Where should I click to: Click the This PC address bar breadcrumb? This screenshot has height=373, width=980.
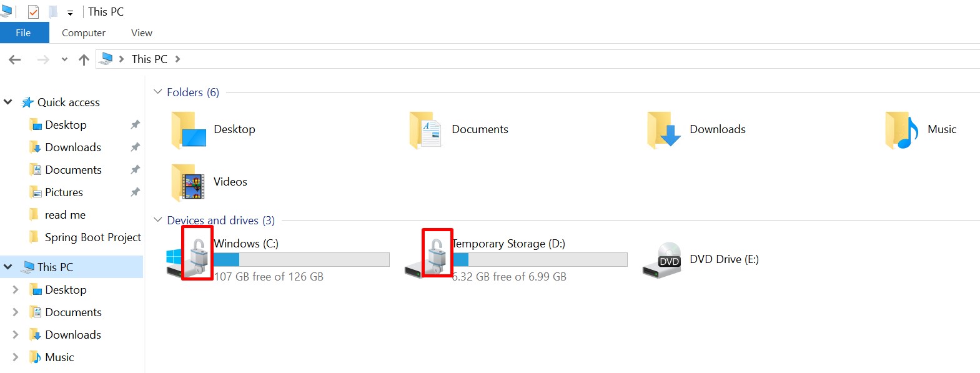(x=149, y=59)
